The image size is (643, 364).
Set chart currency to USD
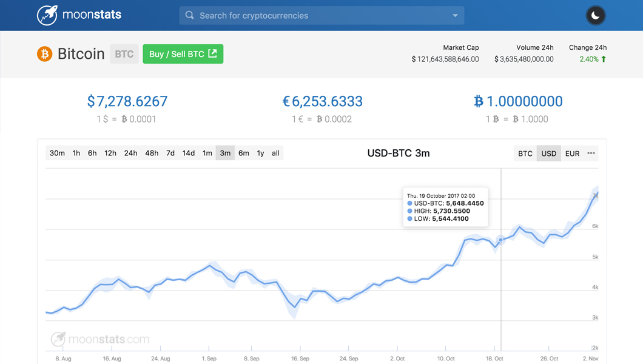click(x=549, y=153)
